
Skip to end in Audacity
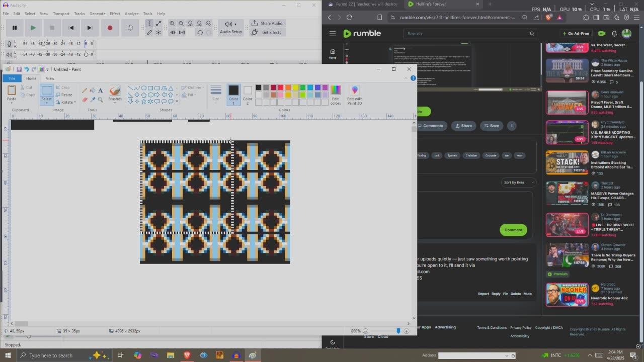[90, 28]
